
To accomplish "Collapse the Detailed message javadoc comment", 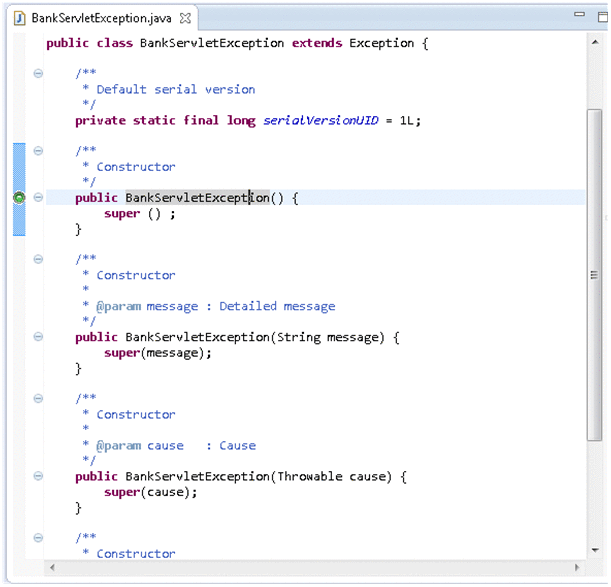I will click(38, 259).
